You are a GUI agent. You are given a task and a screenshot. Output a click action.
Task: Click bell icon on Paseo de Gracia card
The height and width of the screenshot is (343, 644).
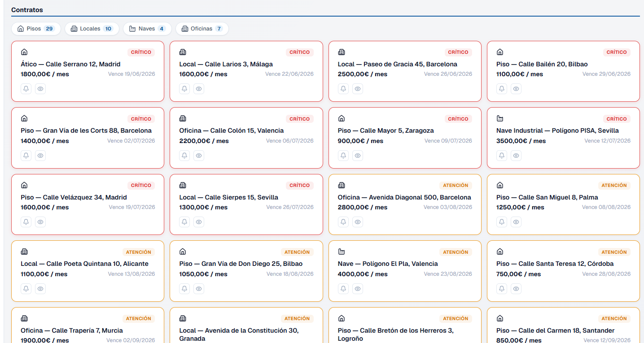tap(343, 89)
